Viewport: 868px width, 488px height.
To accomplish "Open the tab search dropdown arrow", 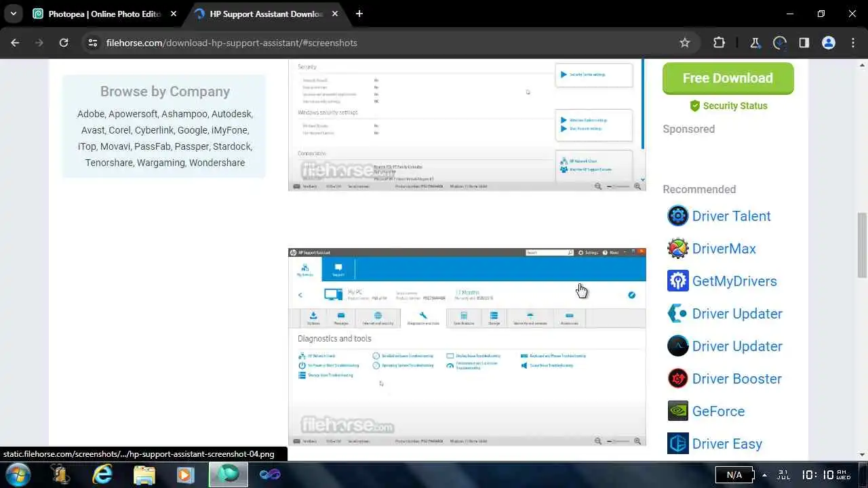I will click(13, 14).
